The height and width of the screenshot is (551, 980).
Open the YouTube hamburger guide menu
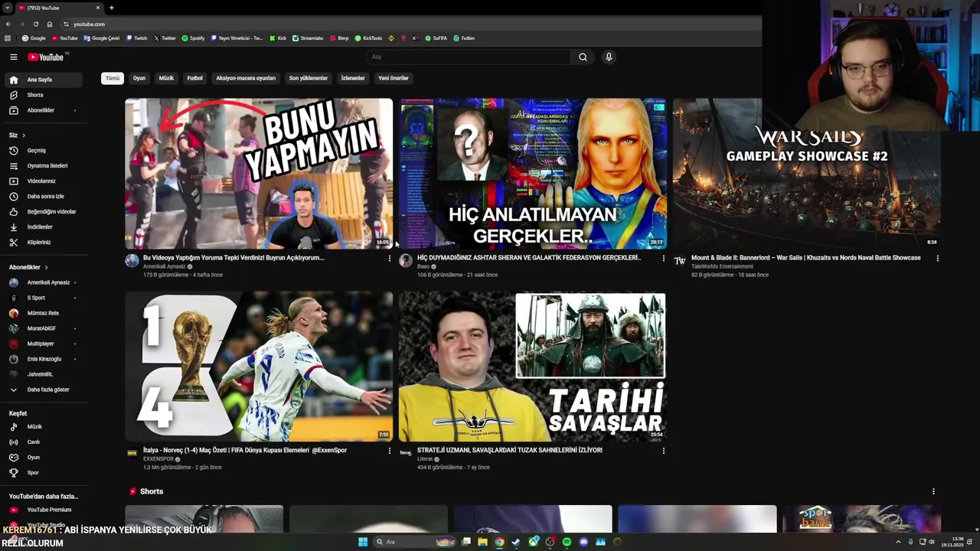(13, 57)
